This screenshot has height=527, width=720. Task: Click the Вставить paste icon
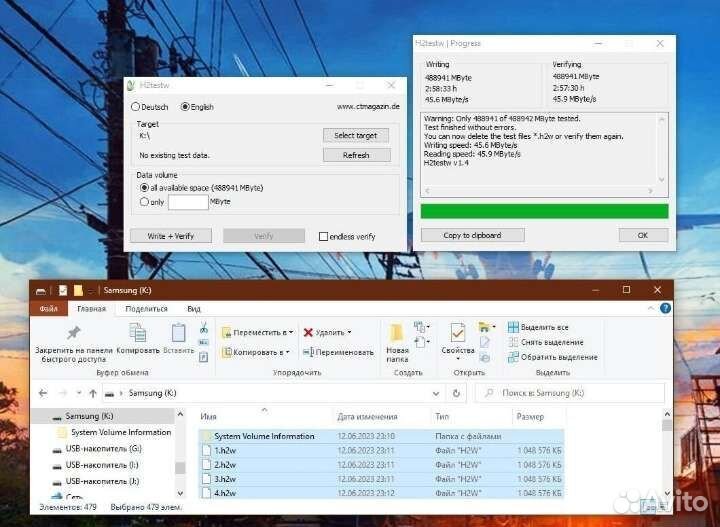(178, 333)
